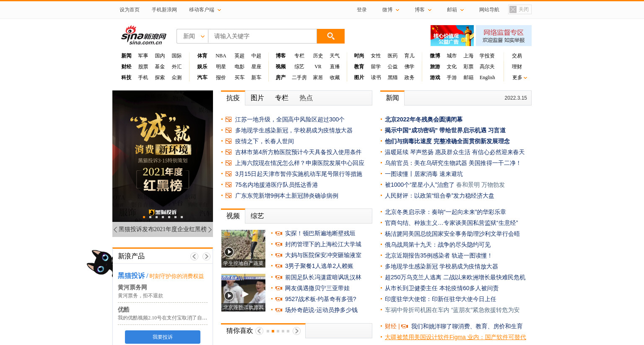Click next arrow in 猜你喜欢 section

(x=296, y=331)
